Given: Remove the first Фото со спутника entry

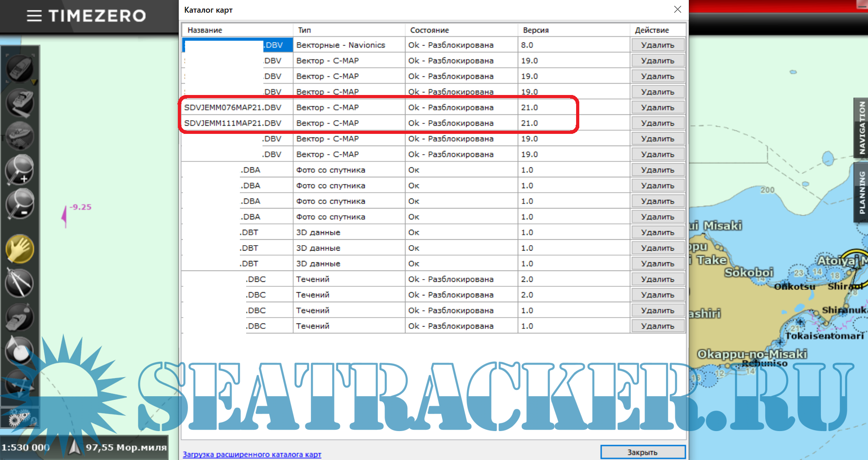Looking at the screenshot, I should coord(657,170).
